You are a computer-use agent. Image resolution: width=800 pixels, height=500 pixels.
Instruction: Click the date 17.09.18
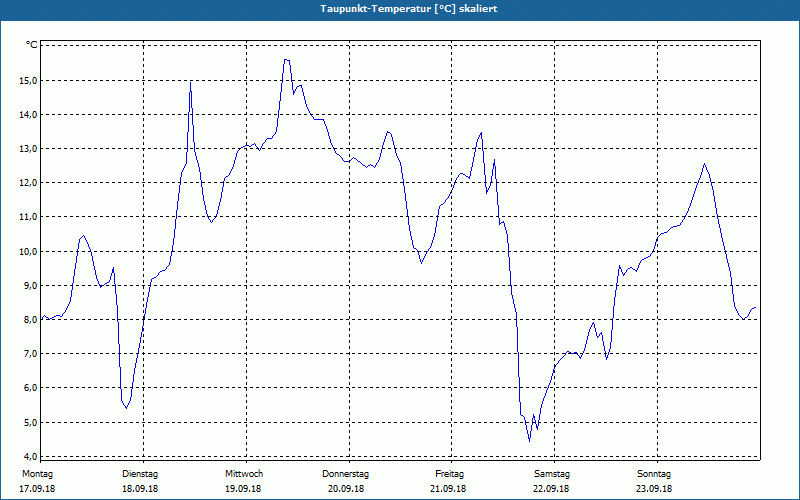[37, 489]
